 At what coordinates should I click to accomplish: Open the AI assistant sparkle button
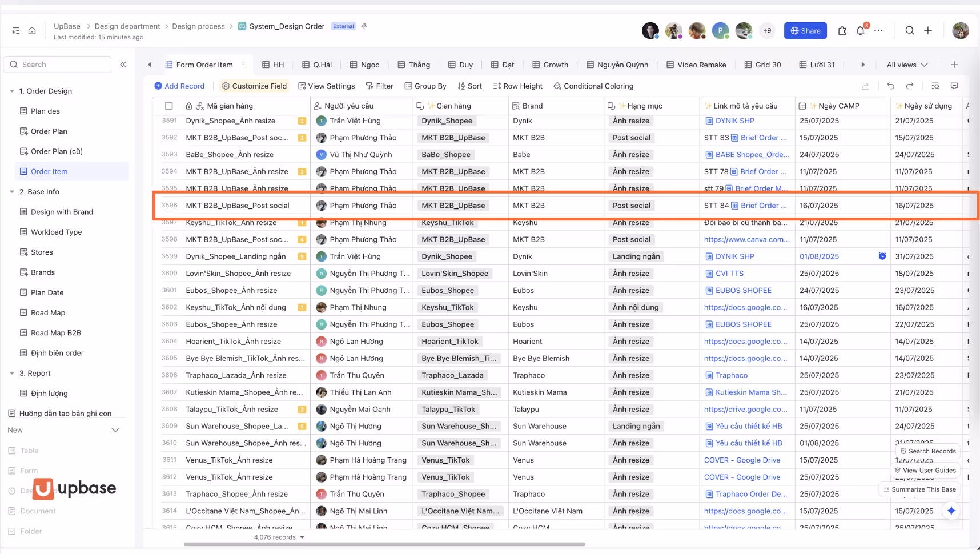point(951,511)
